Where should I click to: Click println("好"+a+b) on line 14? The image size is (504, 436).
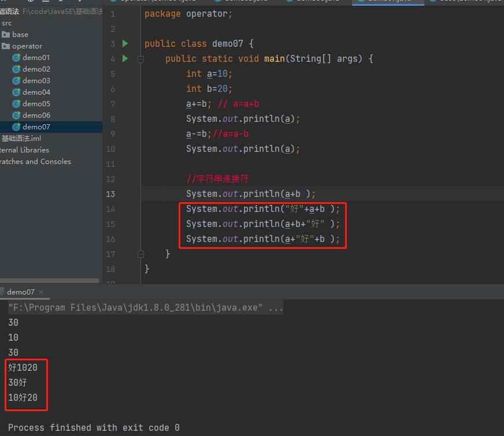click(x=263, y=209)
